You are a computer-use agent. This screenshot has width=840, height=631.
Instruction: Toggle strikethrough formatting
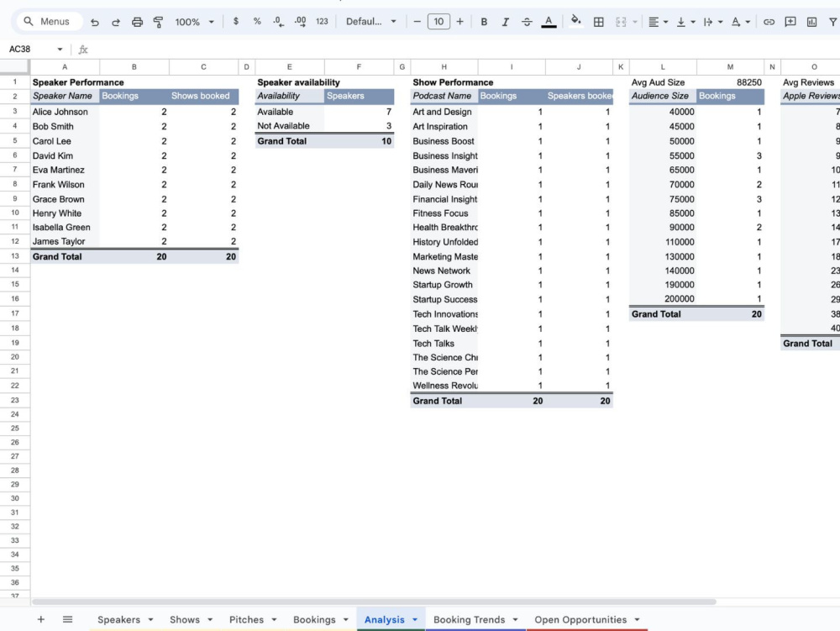point(527,22)
